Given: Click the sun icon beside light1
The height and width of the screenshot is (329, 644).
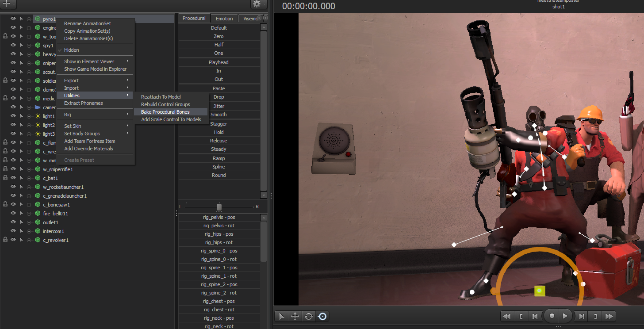Looking at the screenshot, I should point(38,116).
